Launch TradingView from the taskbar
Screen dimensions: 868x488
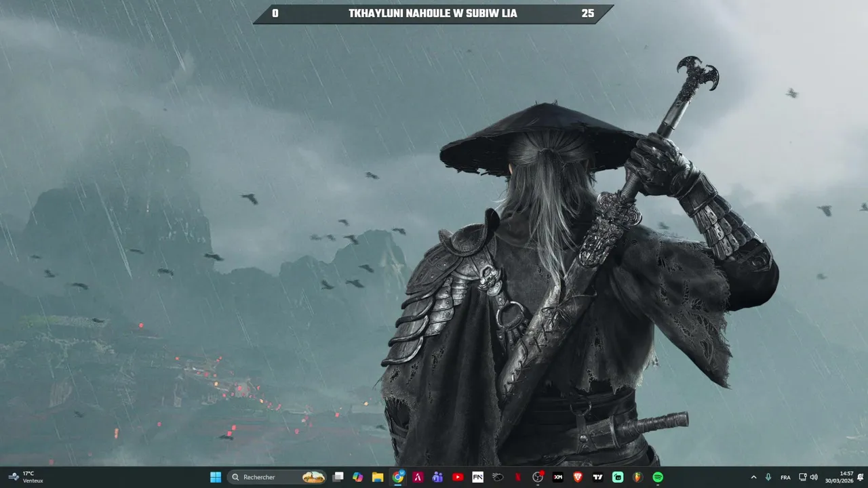(597, 477)
